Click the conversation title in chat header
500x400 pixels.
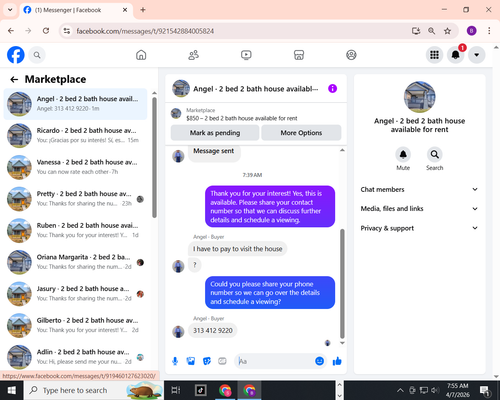point(256,89)
